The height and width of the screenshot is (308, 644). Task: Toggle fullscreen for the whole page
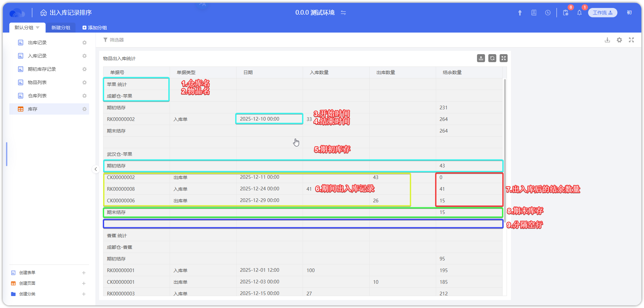[631, 40]
